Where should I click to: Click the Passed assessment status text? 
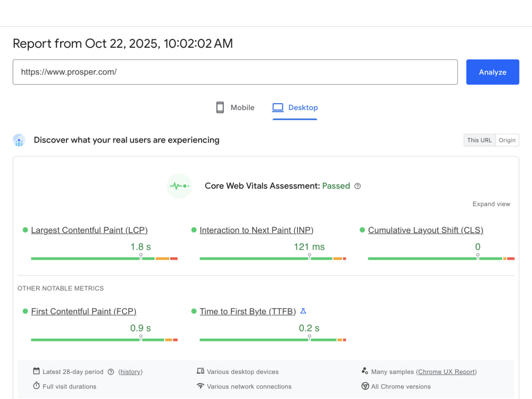[x=336, y=186]
